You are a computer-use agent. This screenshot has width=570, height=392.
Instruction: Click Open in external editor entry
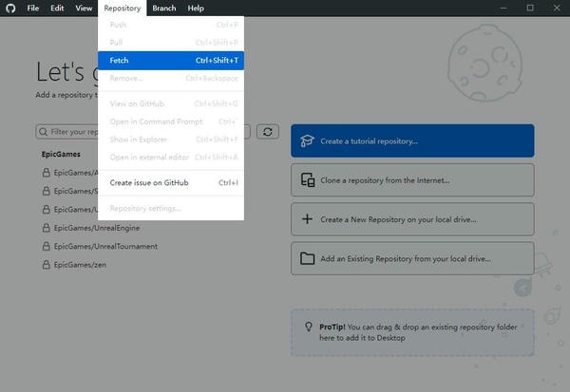tap(171, 157)
